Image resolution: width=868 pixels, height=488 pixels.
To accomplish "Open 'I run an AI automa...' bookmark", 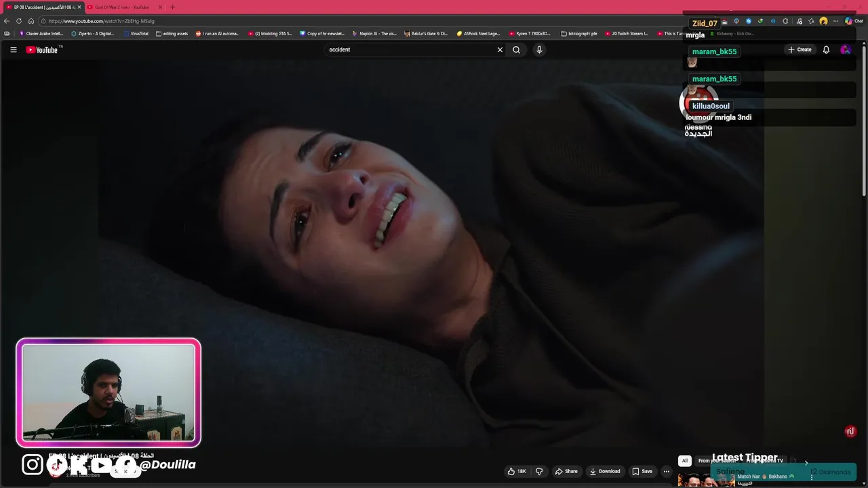I will (217, 33).
